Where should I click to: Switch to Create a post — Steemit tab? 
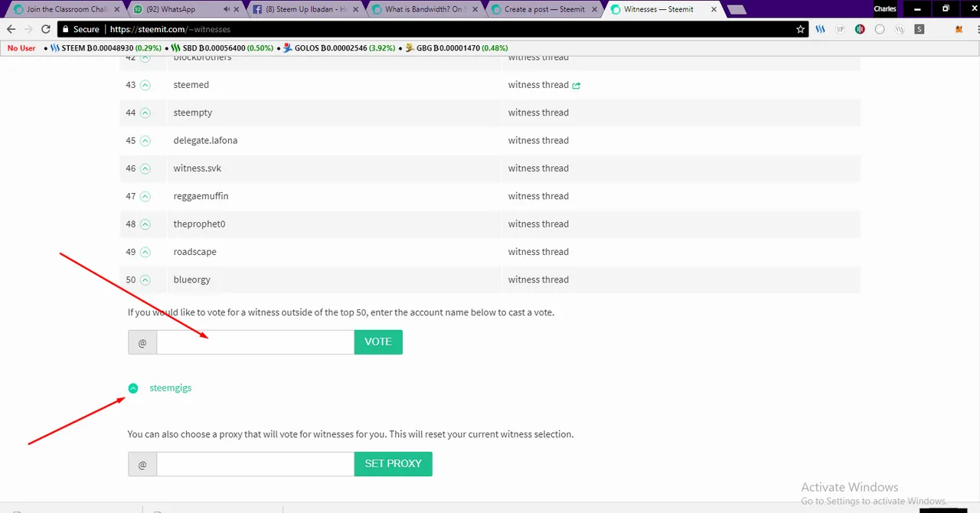tap(544, 9)
